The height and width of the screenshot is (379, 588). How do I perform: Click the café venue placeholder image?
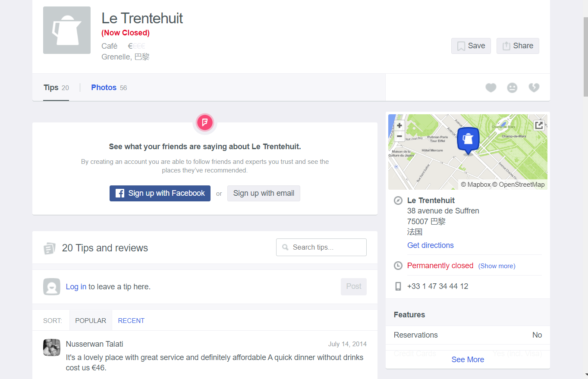67,30
